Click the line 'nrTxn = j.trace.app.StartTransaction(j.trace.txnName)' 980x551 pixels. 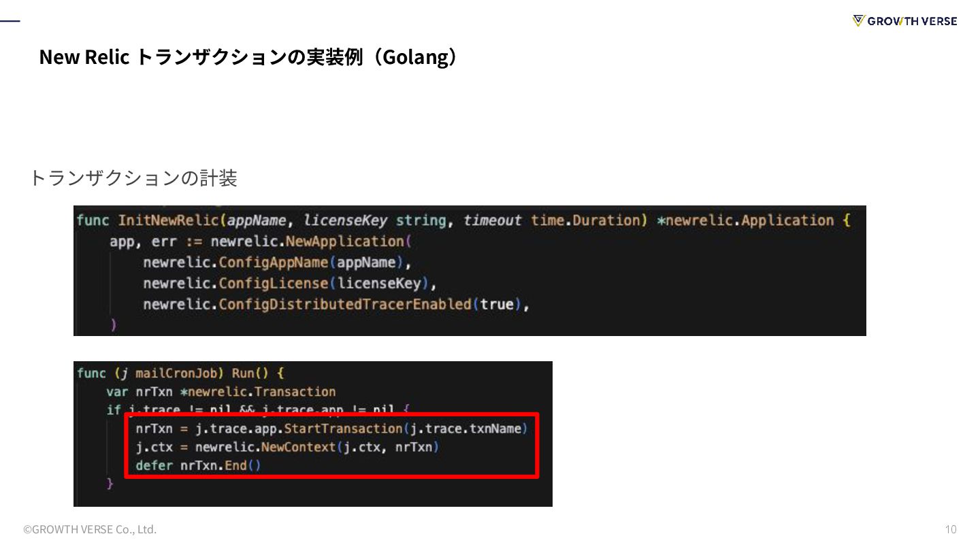331,429
